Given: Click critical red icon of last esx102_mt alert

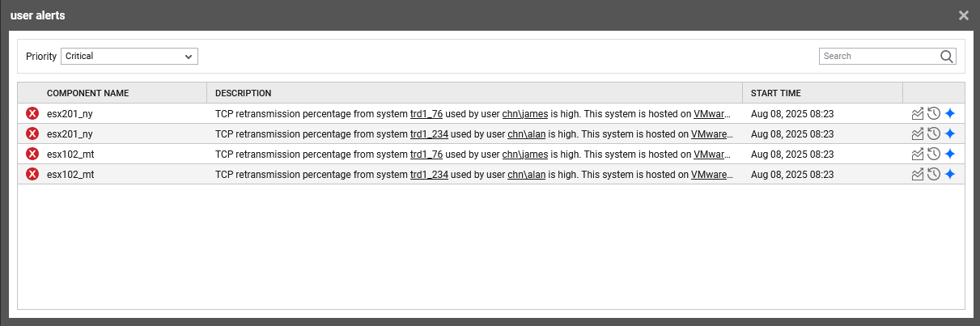Looking at the screenshot, I should [32, 174].
